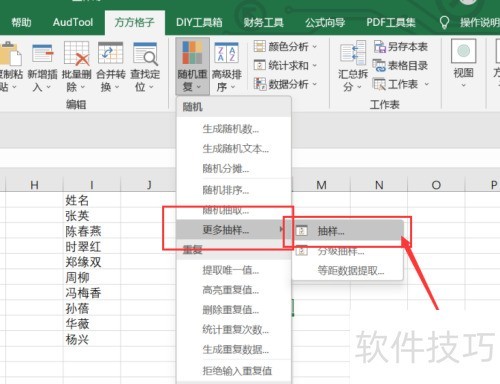The height and width of the screenshot is (384, 500).
Task: Click the 汇总拆分 icon
Action: pos(353,53)
